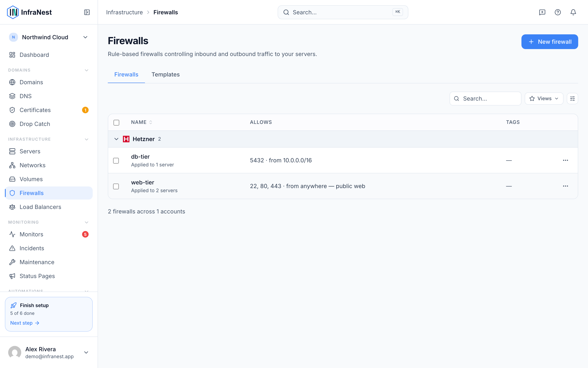Click the Finish setup title
Image resolution: width=588 pixels, height=368 pixels.
(34, 305)
